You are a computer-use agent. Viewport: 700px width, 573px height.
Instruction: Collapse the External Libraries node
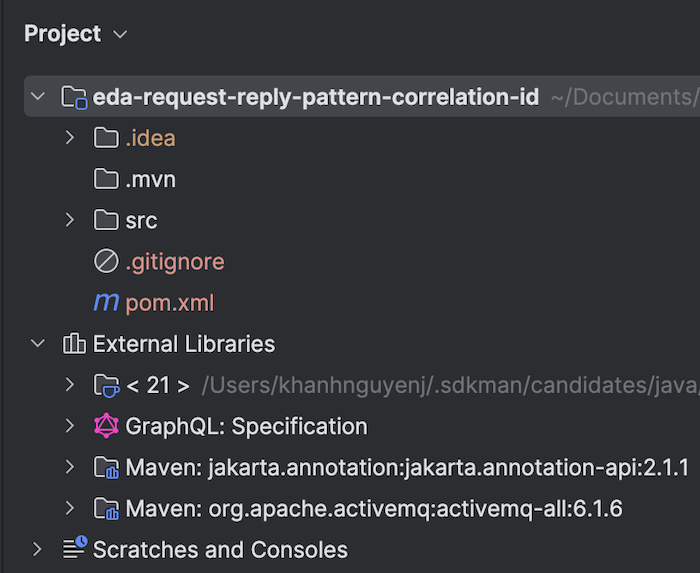pos(38,343)
